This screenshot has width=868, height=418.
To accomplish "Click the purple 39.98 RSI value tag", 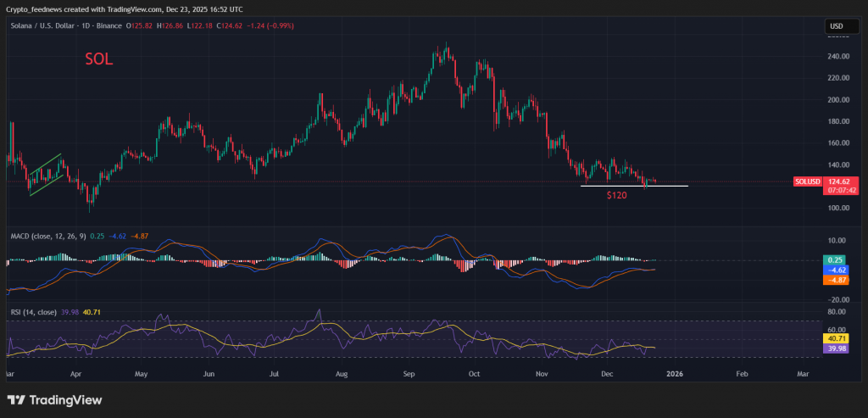I will pos(836,348).
